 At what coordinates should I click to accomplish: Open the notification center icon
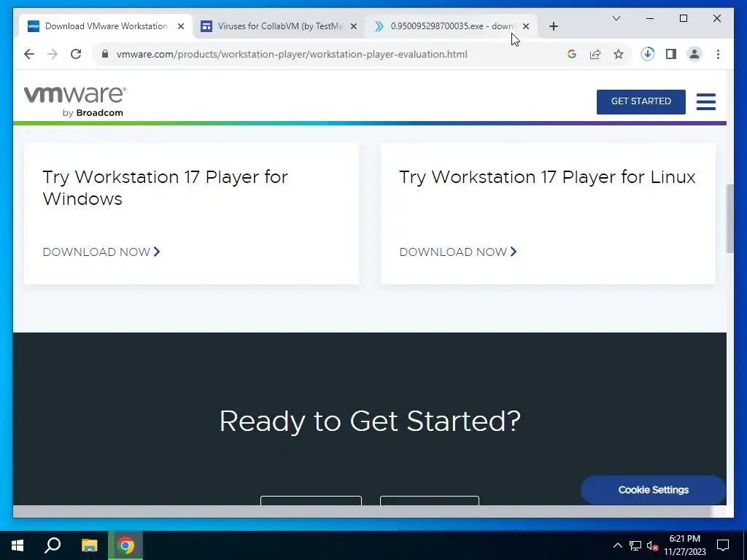coord(723,545)
